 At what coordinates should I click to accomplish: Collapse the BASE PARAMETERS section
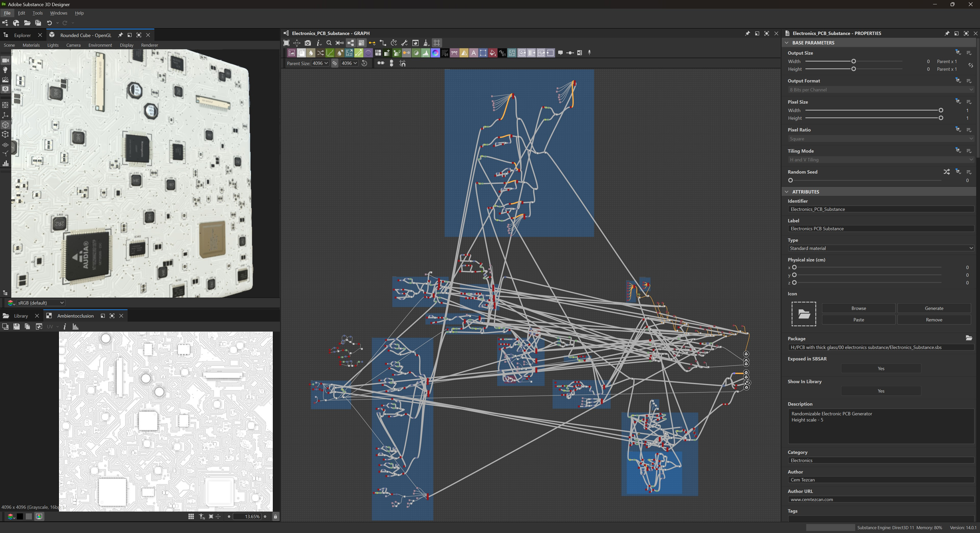tap(787, 43)
